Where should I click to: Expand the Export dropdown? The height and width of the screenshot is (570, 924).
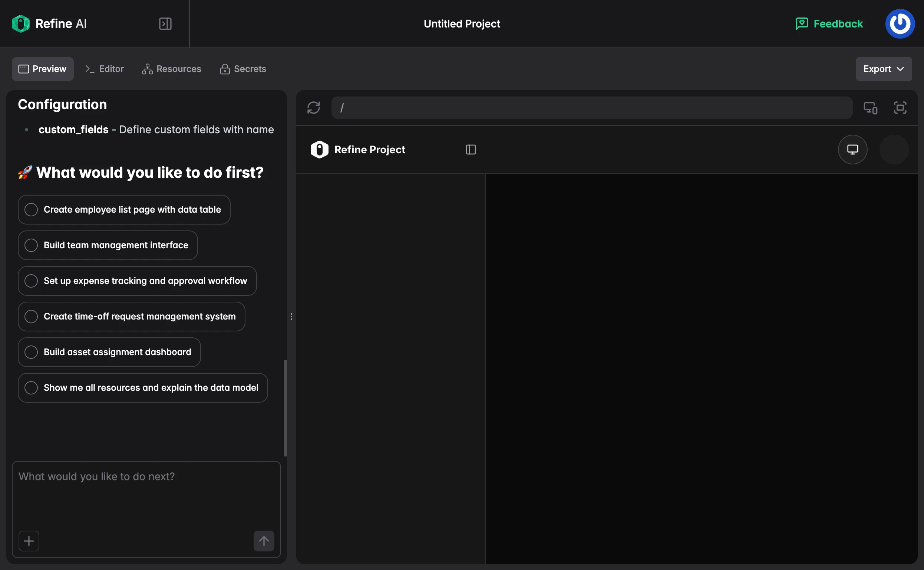tap(884, 69)
